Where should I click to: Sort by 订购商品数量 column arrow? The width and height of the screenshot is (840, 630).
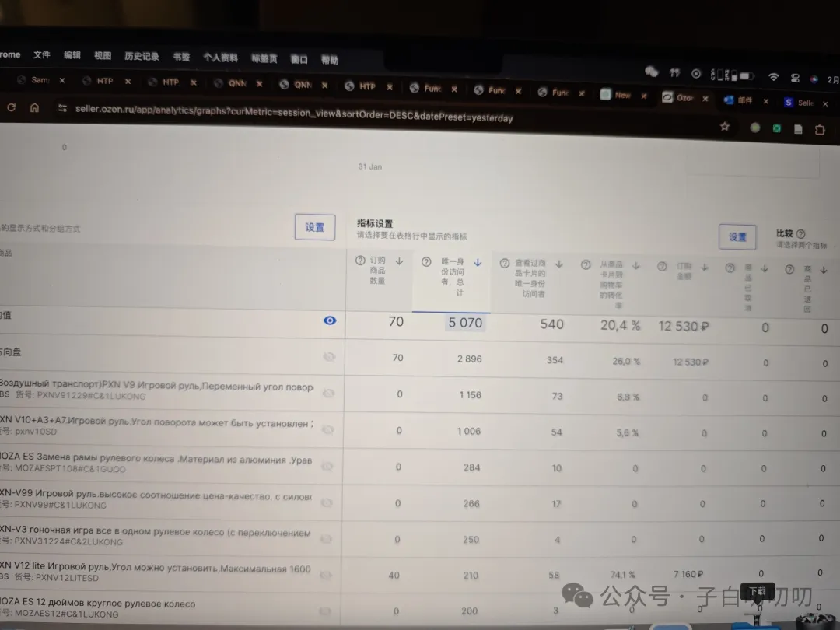(x=399, y=261)
